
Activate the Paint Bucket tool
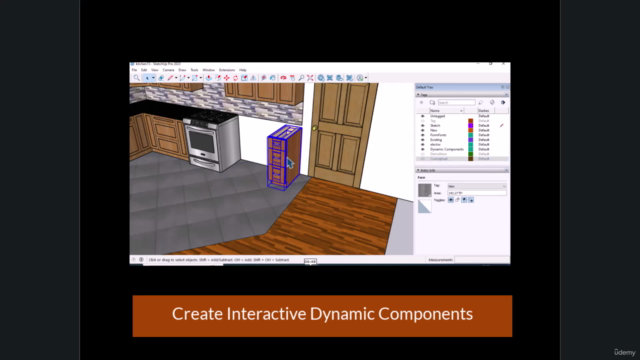tap(273, 78)
